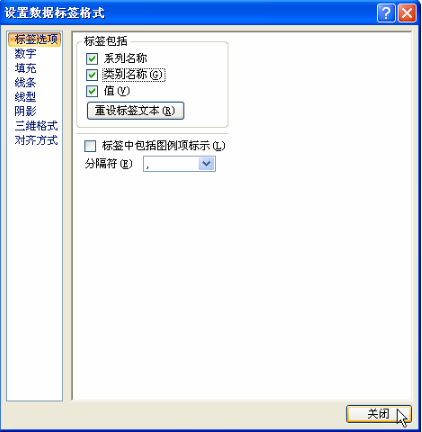This screenshot has height=432, width=422.
Task: Click the 关闭 button
Action: [x=379, y=414]
